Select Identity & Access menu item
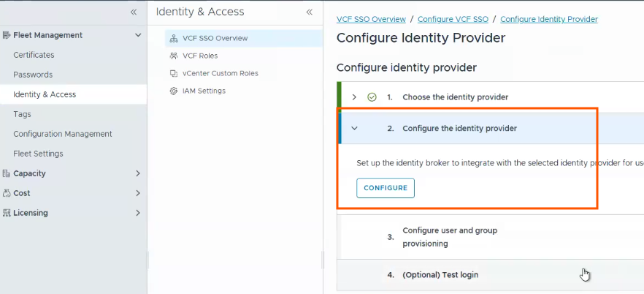644x294 pixels. 73,94
